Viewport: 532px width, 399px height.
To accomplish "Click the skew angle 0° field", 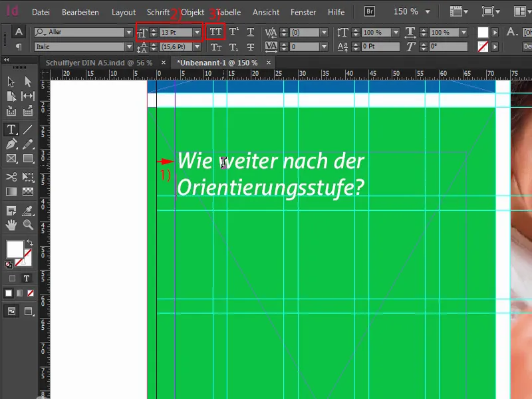I will tap(448, 47).
